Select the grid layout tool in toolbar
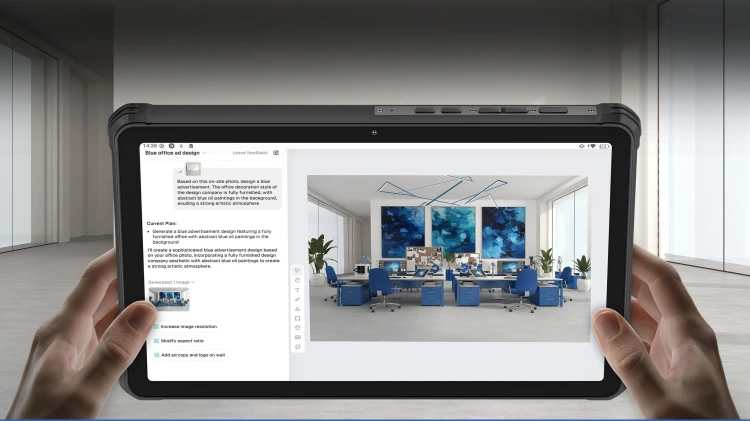 pyautogui.click(x=297, y=337)
